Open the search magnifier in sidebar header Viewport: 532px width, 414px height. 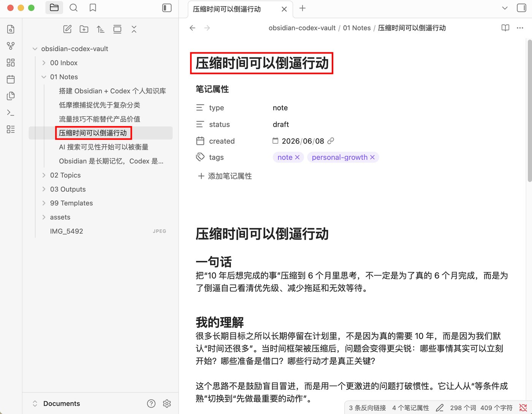(x=74, y=8)
